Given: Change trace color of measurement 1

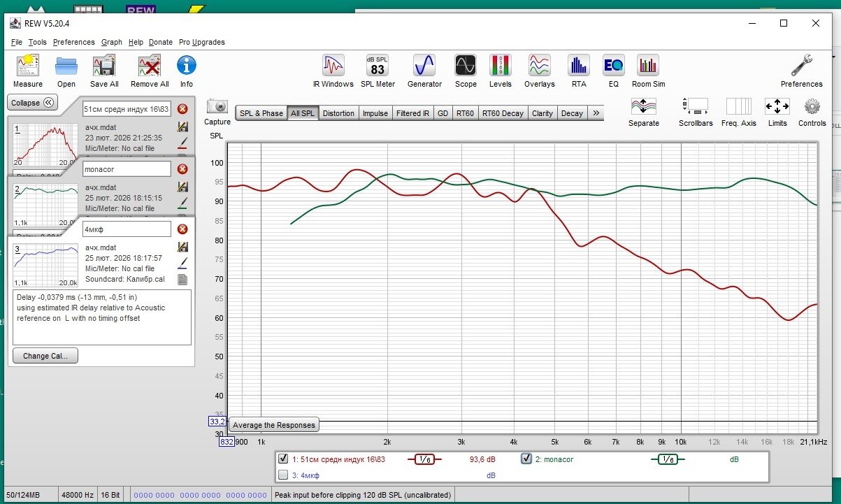Looking at the screenshot, I should tap(183, 143).
